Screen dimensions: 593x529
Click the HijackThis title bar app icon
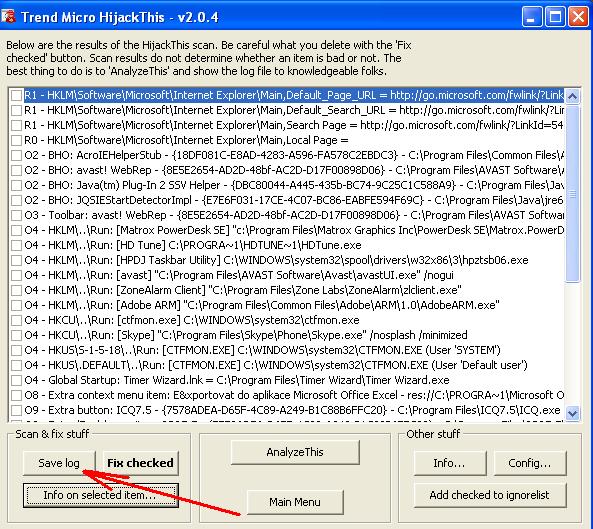[x=8, y=16]
